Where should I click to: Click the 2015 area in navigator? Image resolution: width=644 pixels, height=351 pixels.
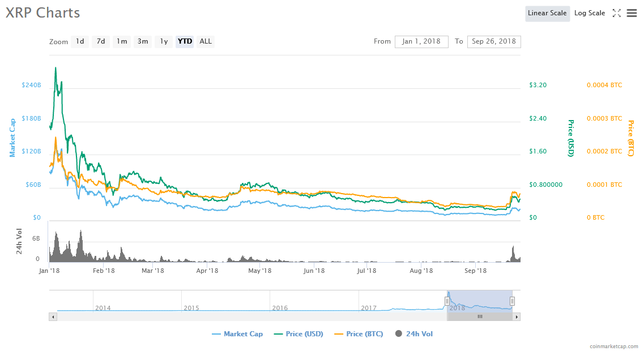tap(191, 308)
